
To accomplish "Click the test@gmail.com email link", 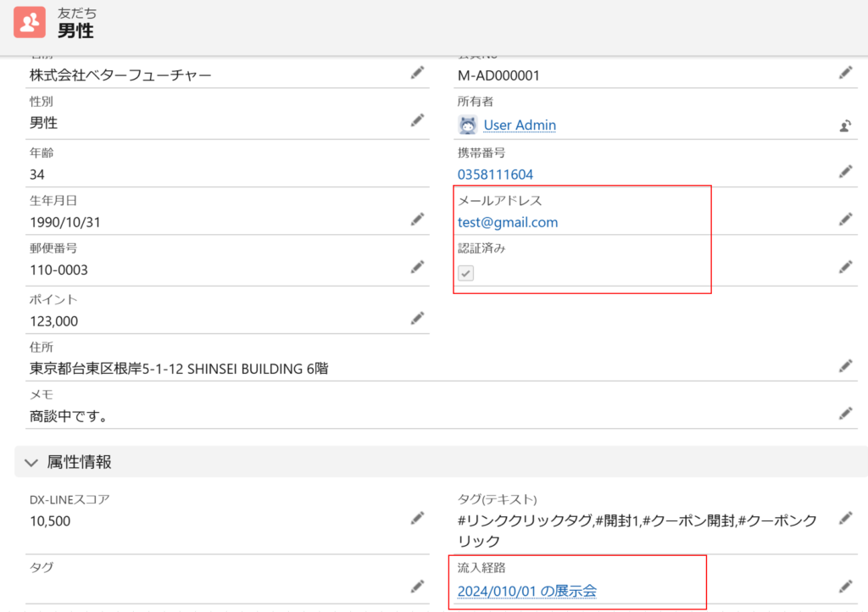I will click(x=508, y=223).
